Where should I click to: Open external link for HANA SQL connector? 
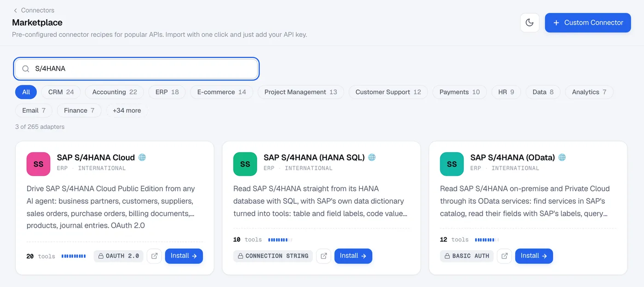323,256
